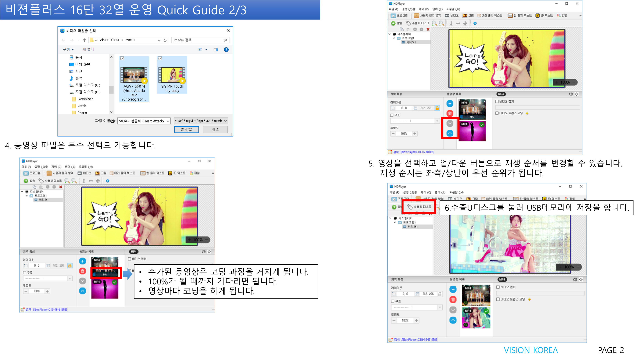Click 새 폴더 in file dialog
Image resolution: width=644 pixels, height=362 pixels.
tap(88, 50)
